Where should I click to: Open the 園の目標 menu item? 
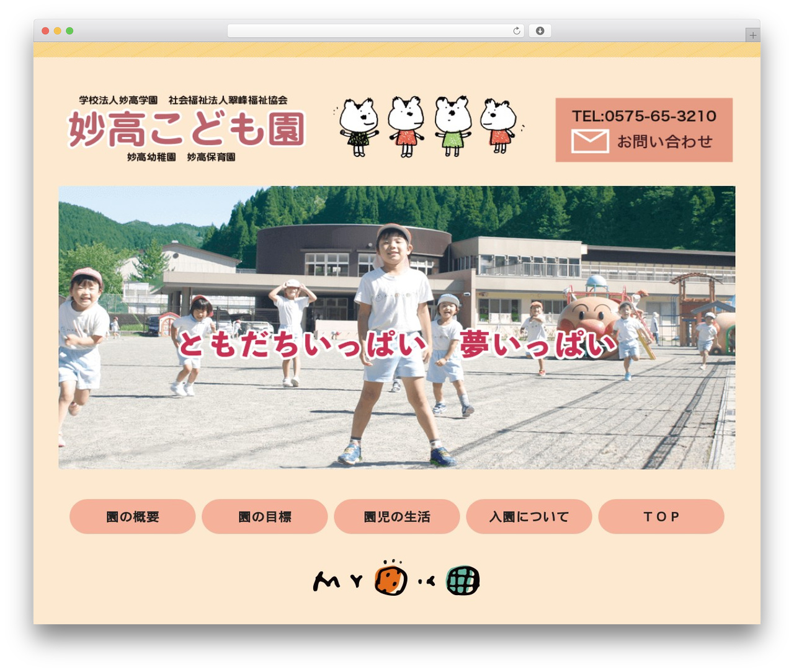coord(264,516)
